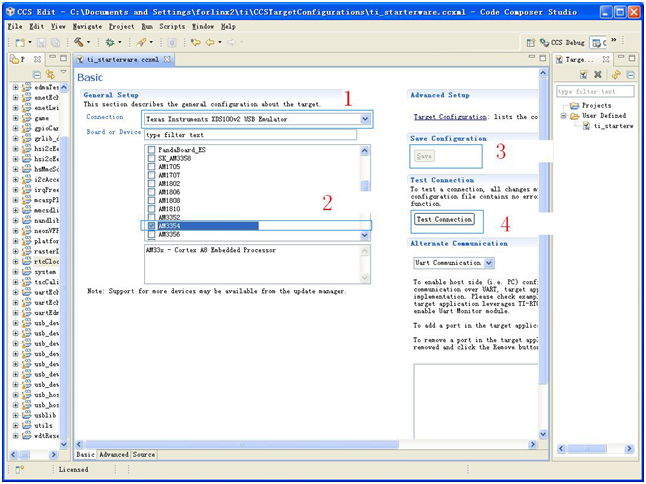
Task: Click the device list scroll down arrow
Action: click(x=365, y=236)
